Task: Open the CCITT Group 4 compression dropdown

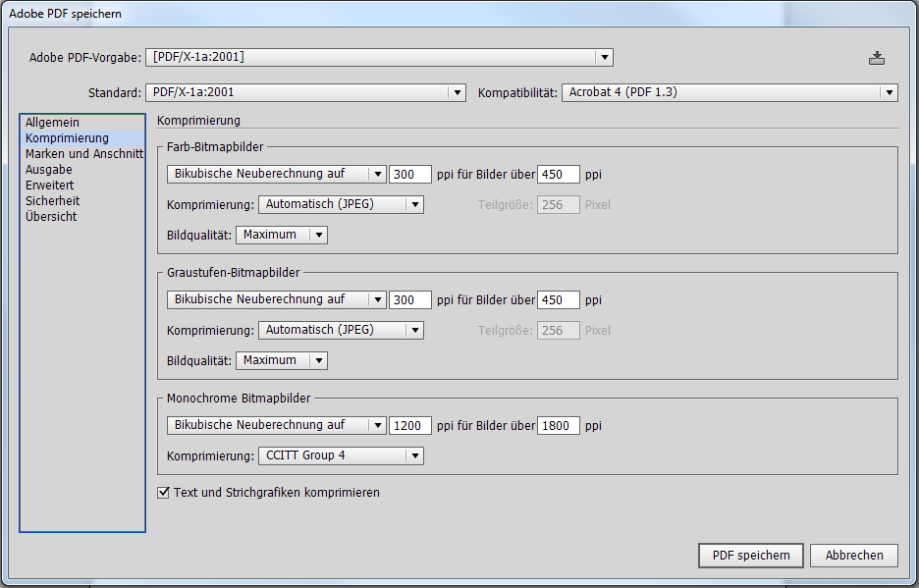Action: coord(341,455)
